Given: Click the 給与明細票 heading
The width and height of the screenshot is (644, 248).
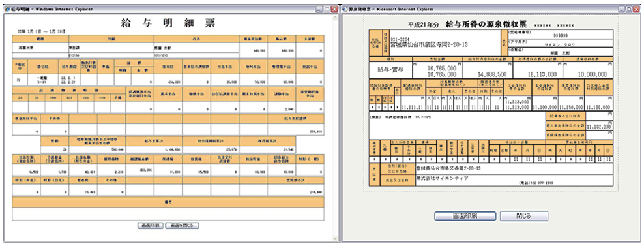Looking at the screenshot, I should 168,23.
